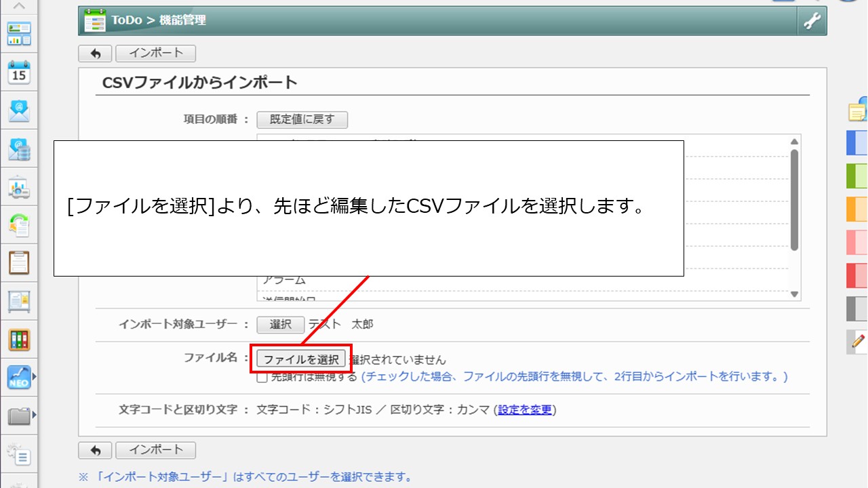Screen dimensions: 868x488
Task: Expand the NEO chart icon submenu
Action: pyautogui.click(x=34, y=377)
